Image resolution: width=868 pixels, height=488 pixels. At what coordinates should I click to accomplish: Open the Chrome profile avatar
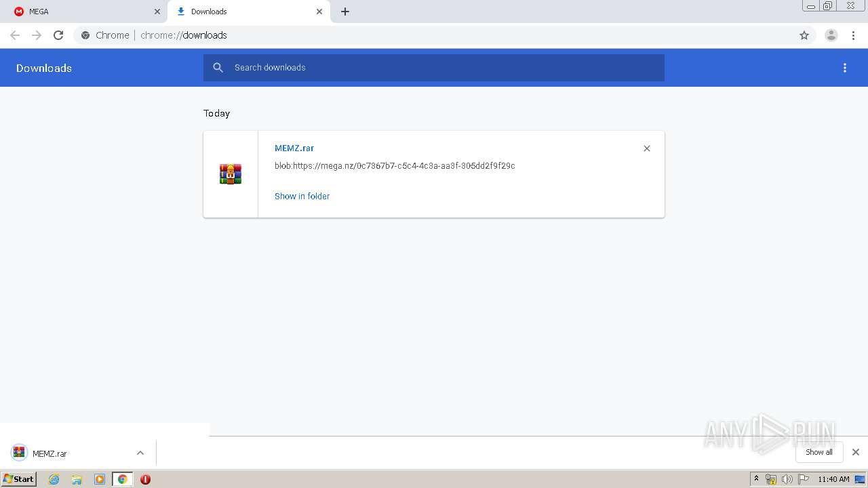pos(831,35)
